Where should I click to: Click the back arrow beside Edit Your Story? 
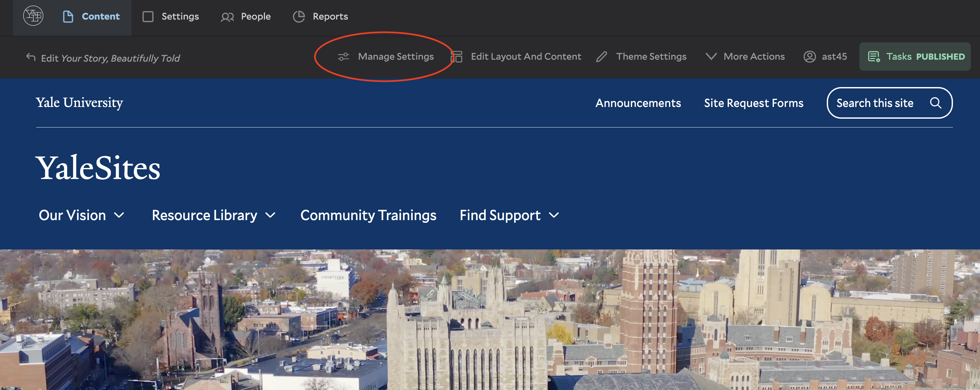tap(31, 57)
